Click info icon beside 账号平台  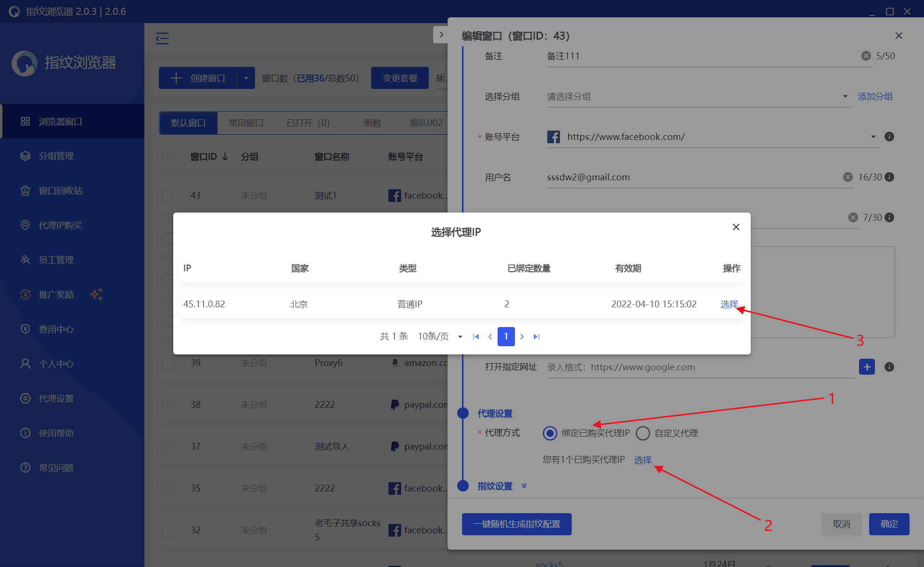(889, 137)
